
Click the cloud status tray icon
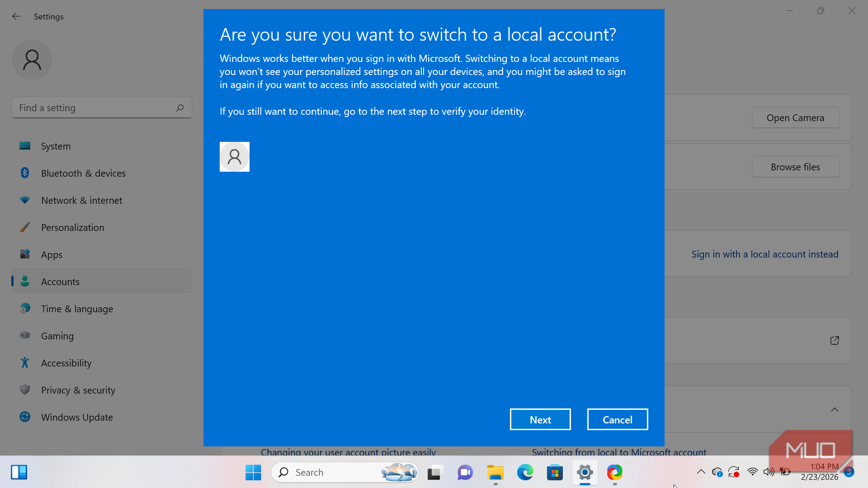coord(717,472)
